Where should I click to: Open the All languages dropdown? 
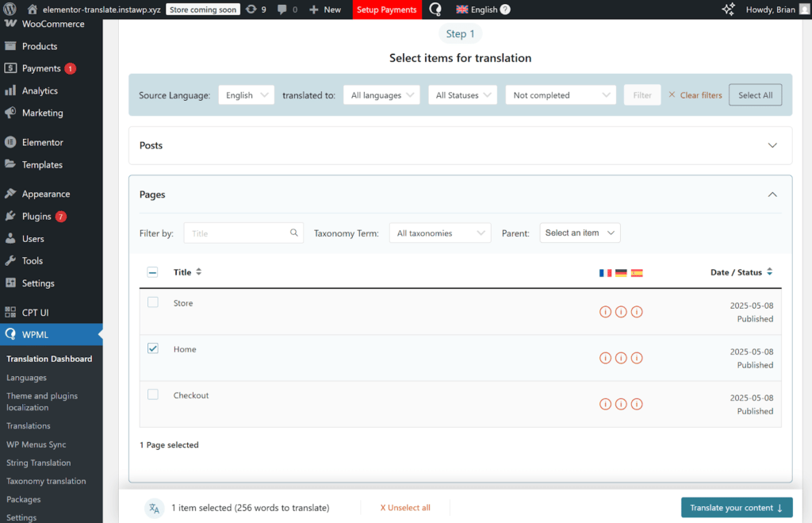click(x=381, y=95)
